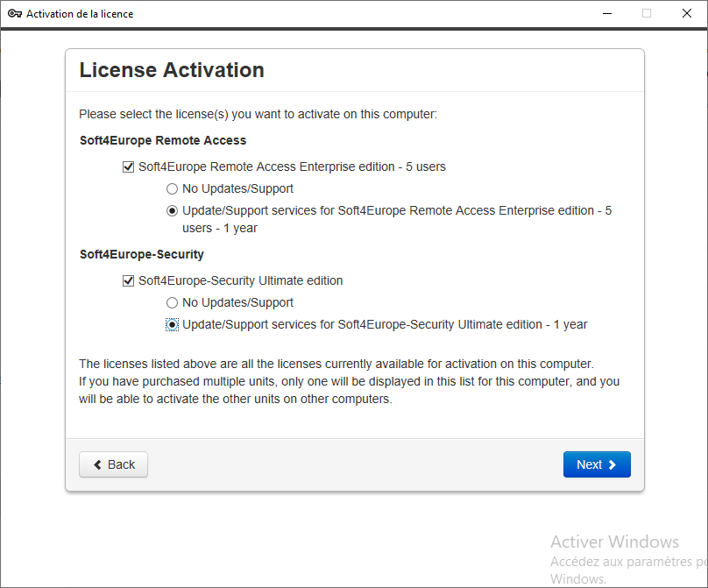Viewport: 708px width, 588px height.
Task: Click the 'Please select the license(s)' instruction text
Action: (258, 114)
